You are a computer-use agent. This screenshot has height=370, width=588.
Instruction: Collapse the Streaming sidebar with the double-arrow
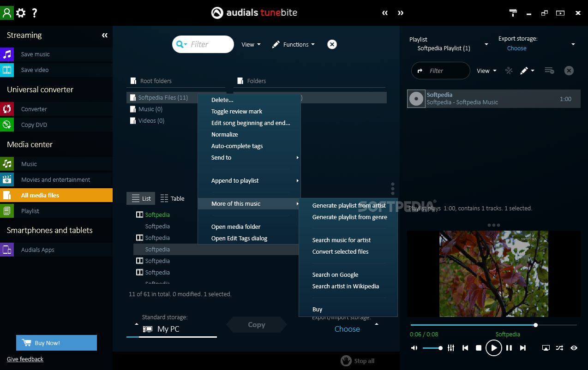pos(105,35)
